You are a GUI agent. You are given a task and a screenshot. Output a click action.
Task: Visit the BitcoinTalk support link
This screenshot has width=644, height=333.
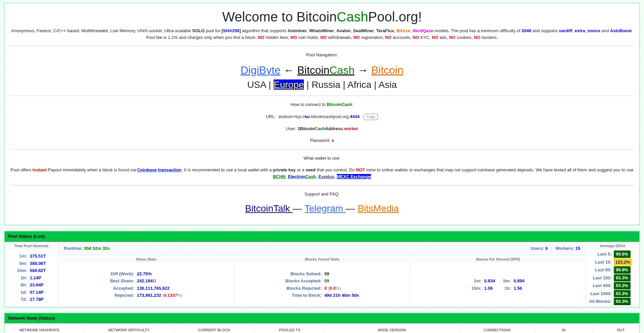[269, 209]
